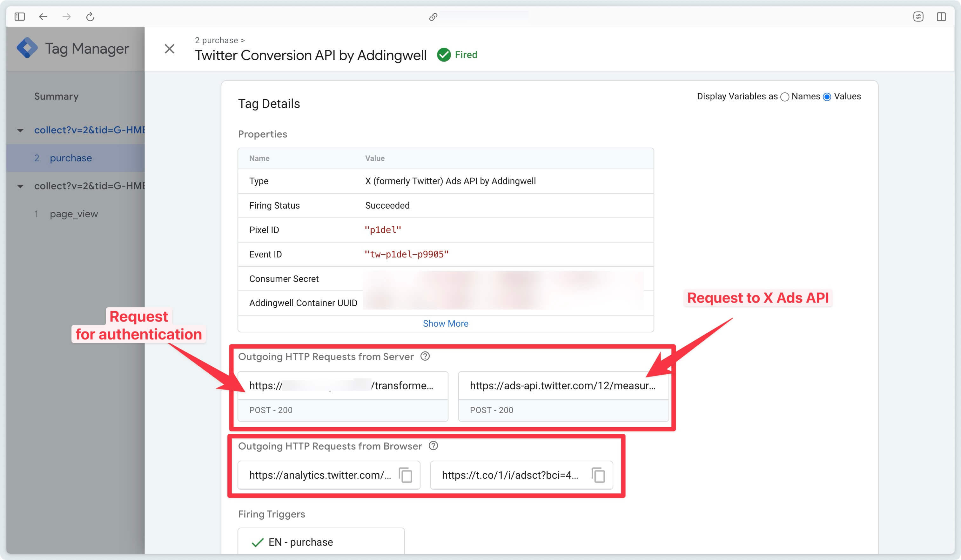
Task: Open the transforme... server request card
Action: coord(343,396)
